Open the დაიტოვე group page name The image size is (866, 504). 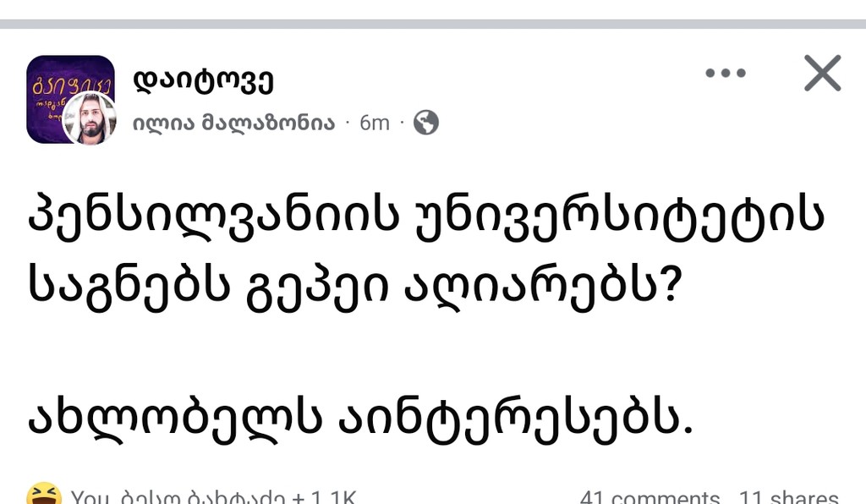click(x=203, y=81)
